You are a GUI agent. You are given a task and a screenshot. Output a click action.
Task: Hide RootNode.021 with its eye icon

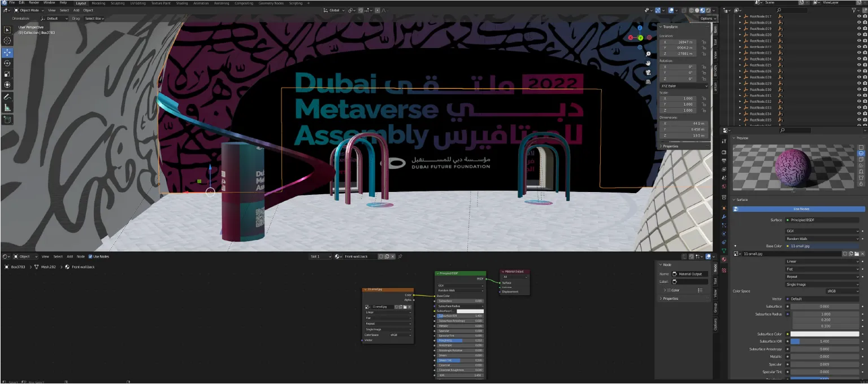pyautogui.click(x=859, y=41)
